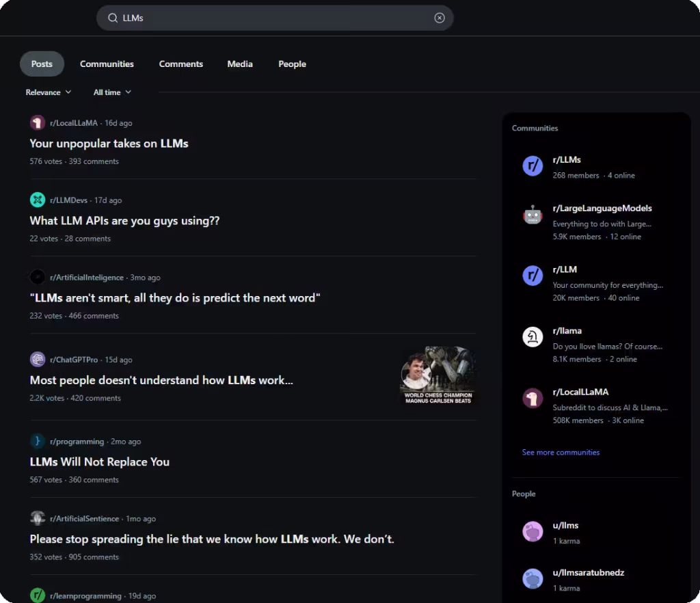
Task: Click the search magnifier icon
Action: pos(113,18)
